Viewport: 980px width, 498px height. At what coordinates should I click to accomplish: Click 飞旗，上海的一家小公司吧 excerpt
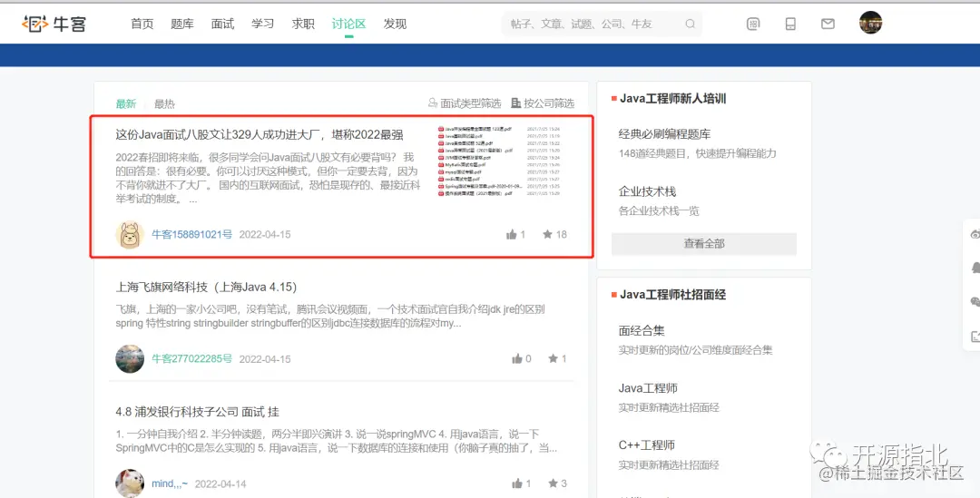(330, 317)
